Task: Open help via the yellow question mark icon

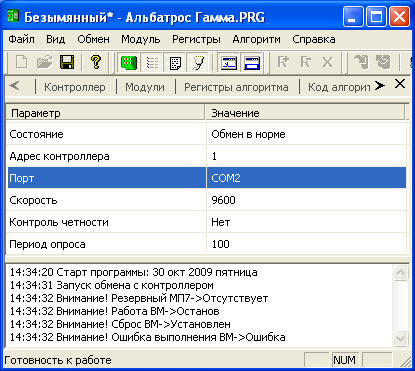Action: (x=96, y=62)
